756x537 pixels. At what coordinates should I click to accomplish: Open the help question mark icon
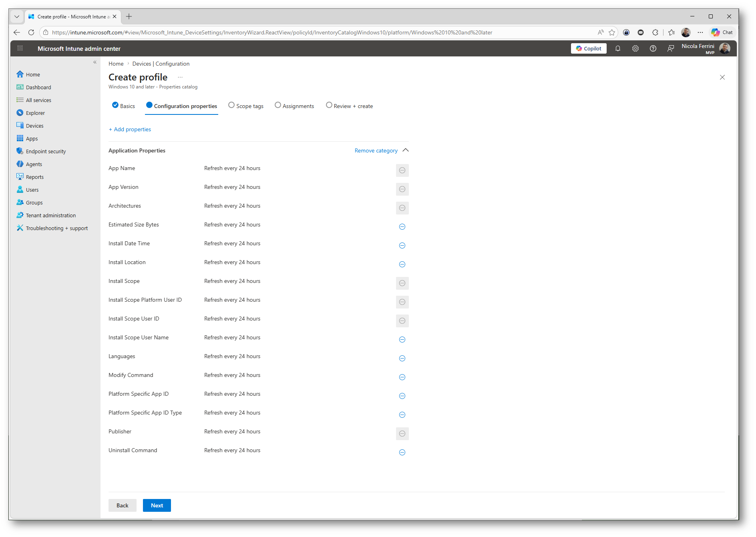pos(653,48)
